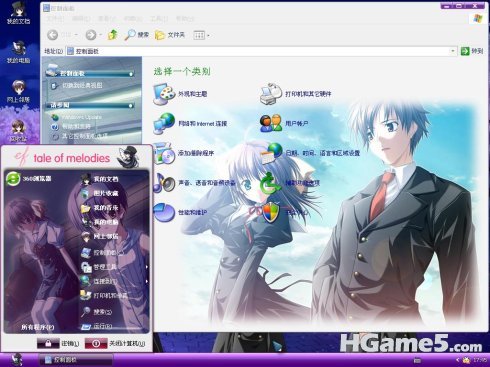Open the Favorites (收藏) menu
This screenshot has width=490, height=367.
133,19
